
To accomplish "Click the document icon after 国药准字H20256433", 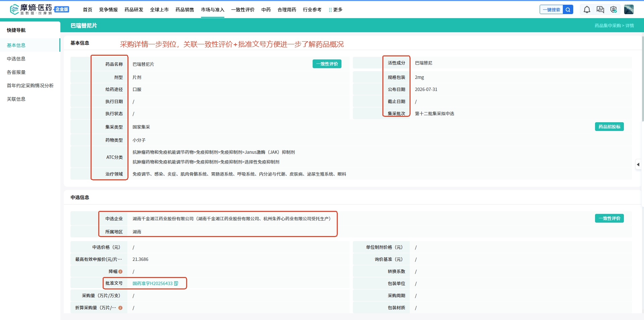I will [x=176, y=284].
